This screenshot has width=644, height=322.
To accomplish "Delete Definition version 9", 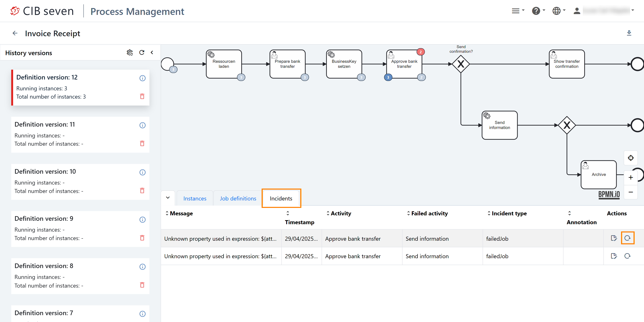I will (x=142, y=238).
